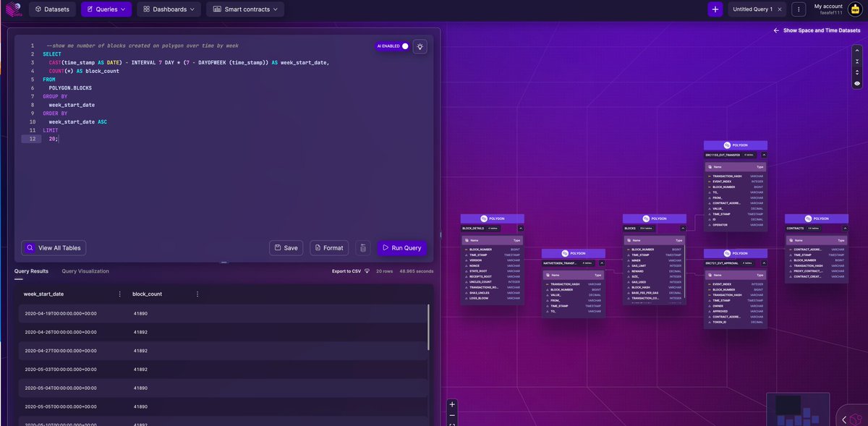This screenshot has width=868, height=426.
Task: Zoom in on the diagram canvas
Action: point(452,404)
